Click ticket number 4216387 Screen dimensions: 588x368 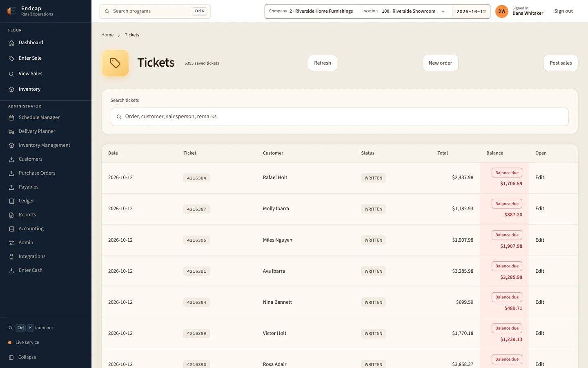coord(196,209)
